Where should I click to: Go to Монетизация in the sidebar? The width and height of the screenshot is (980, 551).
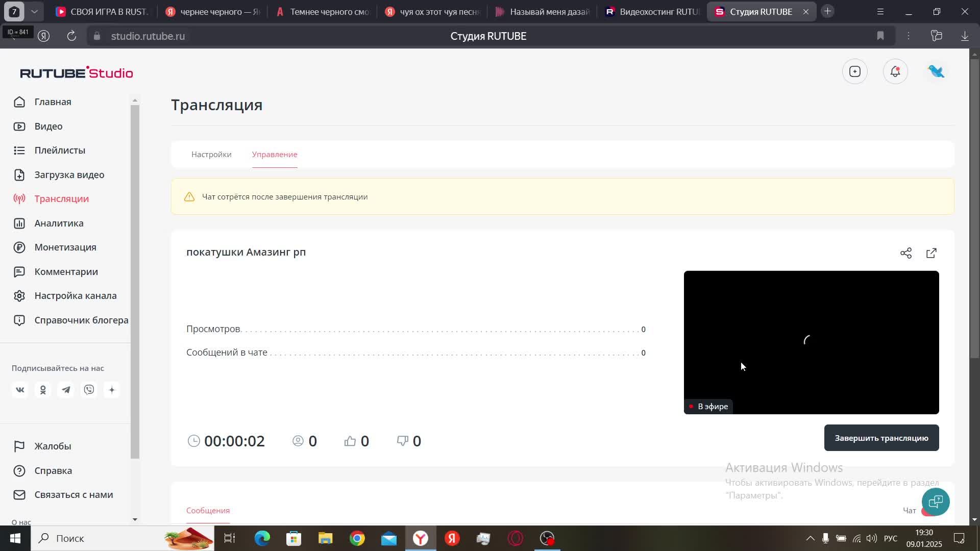coord(65,247)
